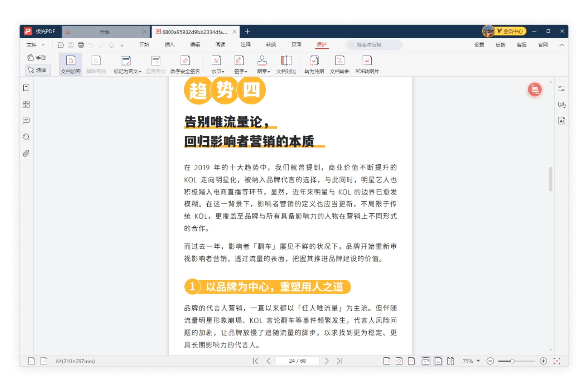Viewport: 588px width, 392px height.
Task: Switch to the Edit (编辑) ribbon tab
Action: (195, 44)
